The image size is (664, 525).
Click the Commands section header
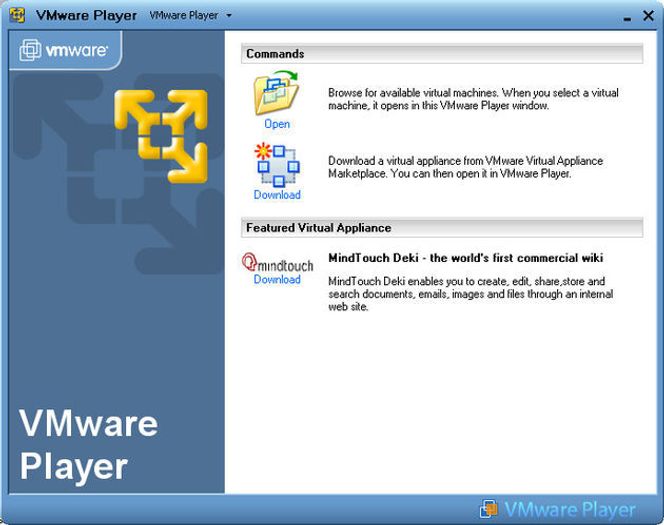click(x=442, y=54)
